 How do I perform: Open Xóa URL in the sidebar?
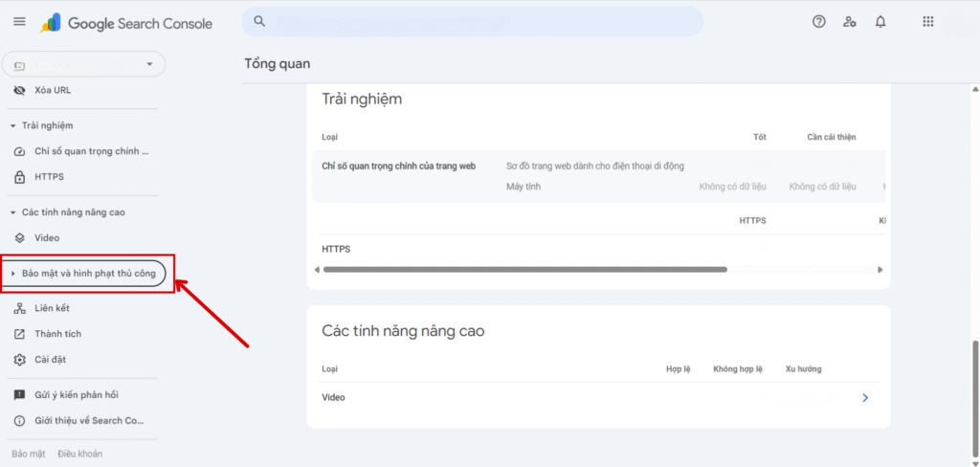point(53,90)
